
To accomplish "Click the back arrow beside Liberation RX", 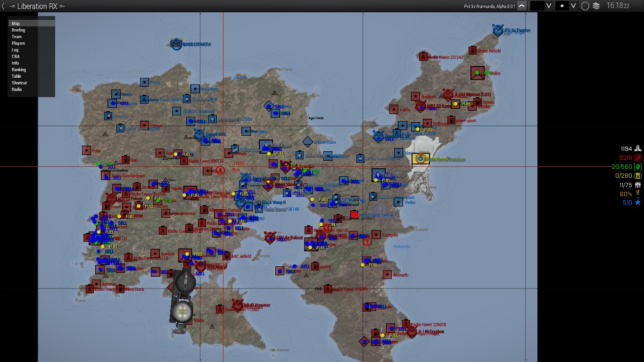I will tap(4, 6).
